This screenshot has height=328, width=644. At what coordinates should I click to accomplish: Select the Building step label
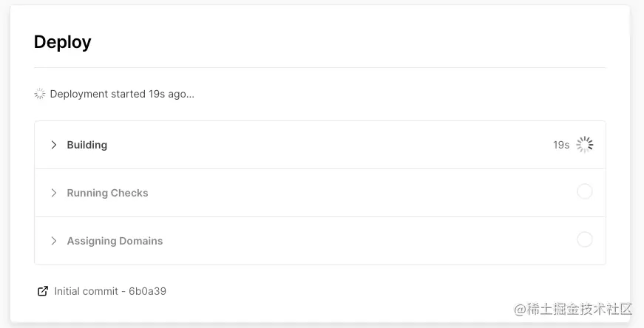pos(87,145)
